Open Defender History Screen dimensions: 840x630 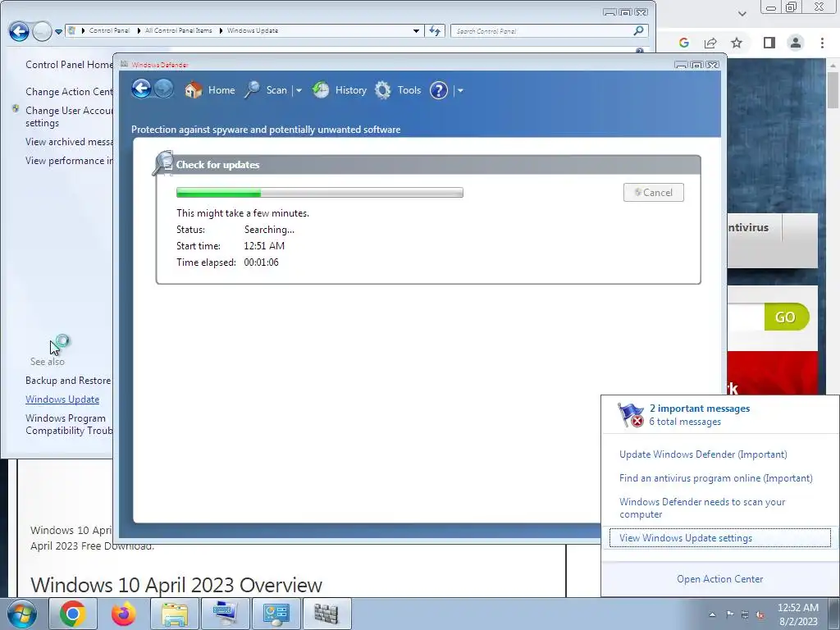point(340,90)
